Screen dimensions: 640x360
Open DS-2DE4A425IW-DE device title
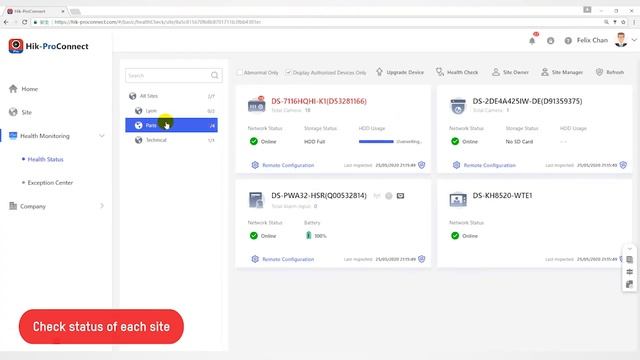[527, 101]
